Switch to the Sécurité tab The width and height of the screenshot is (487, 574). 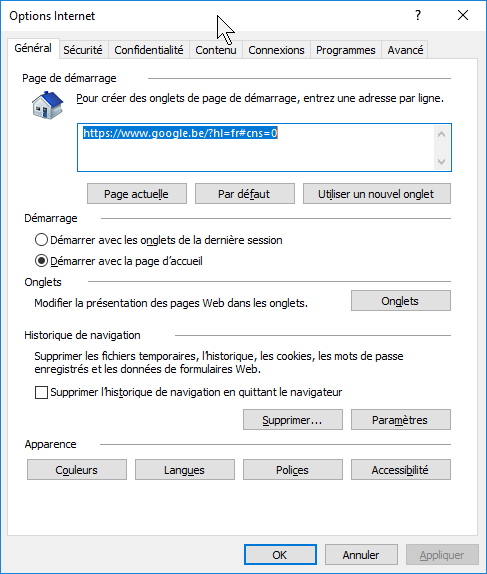(x=83, y=50)
